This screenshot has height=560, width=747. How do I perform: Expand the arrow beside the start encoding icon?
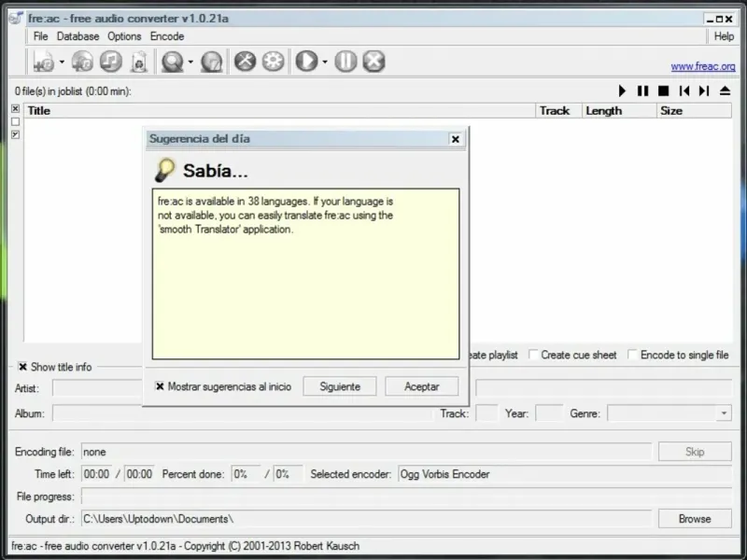coord(325,62)
